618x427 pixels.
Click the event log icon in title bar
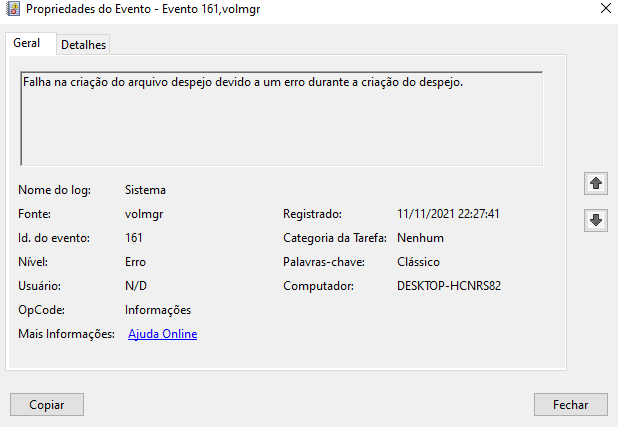pyautogui.click(x=13, y=9)
